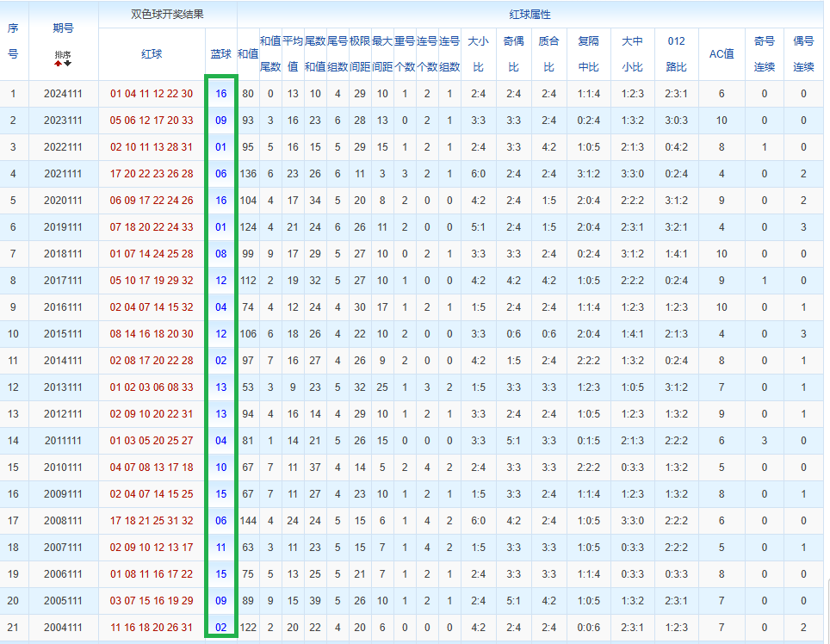Select sum value 53 in row 2013111
830x644 pixels.
pyautogui.click(x=248, y=387)
